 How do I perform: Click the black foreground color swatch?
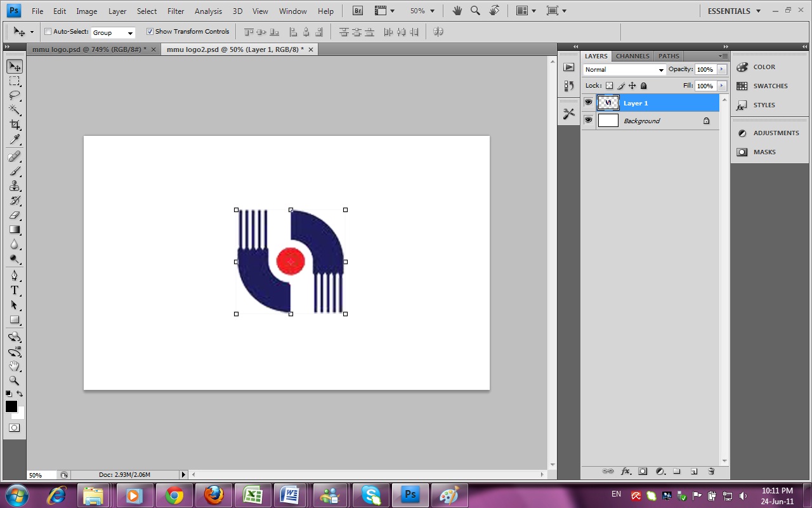[x=11, y=406]
